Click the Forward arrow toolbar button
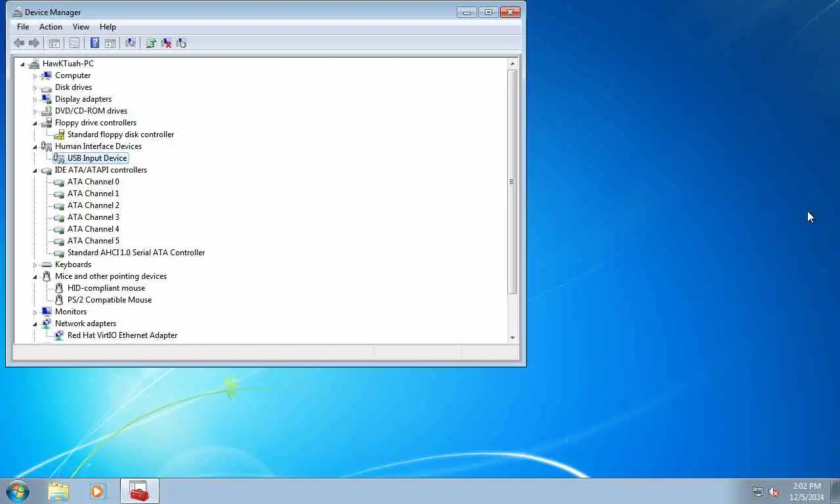The height and width of the screenshot is (504, 840). pos(34,43)
